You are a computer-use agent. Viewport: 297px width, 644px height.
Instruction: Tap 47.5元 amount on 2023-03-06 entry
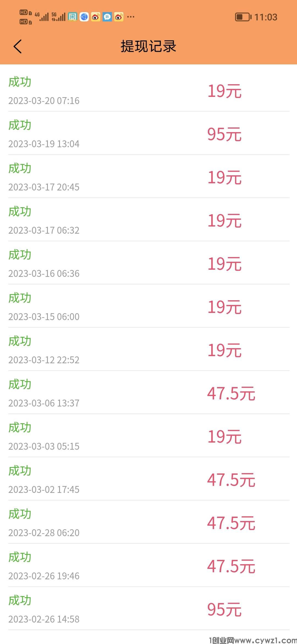[x=231, y=393]
